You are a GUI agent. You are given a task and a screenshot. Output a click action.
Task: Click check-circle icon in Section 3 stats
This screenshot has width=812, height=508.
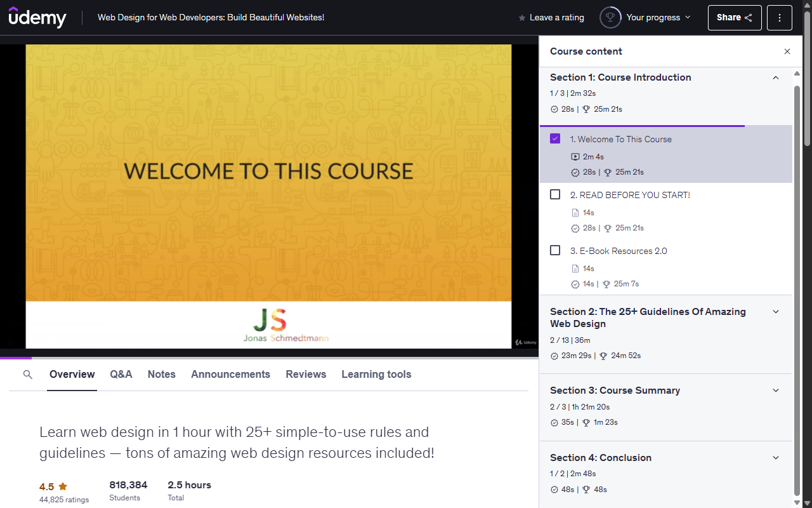click(554, 422)
